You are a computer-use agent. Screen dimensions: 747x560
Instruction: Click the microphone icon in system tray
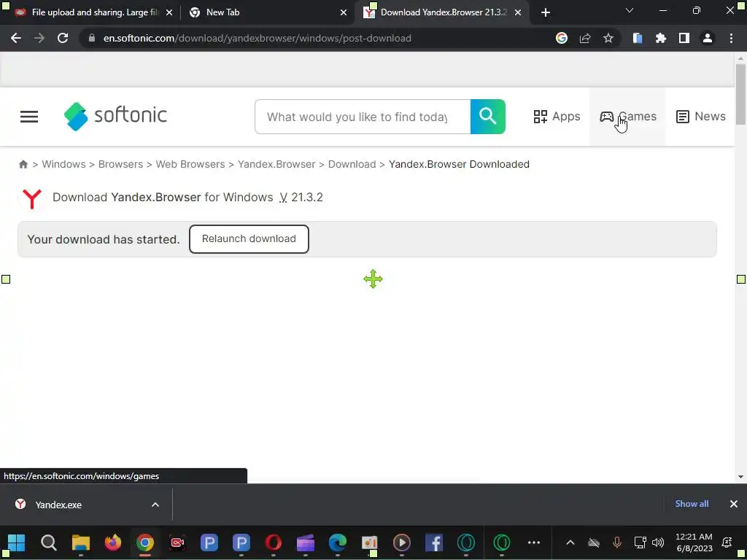[617, 542]
